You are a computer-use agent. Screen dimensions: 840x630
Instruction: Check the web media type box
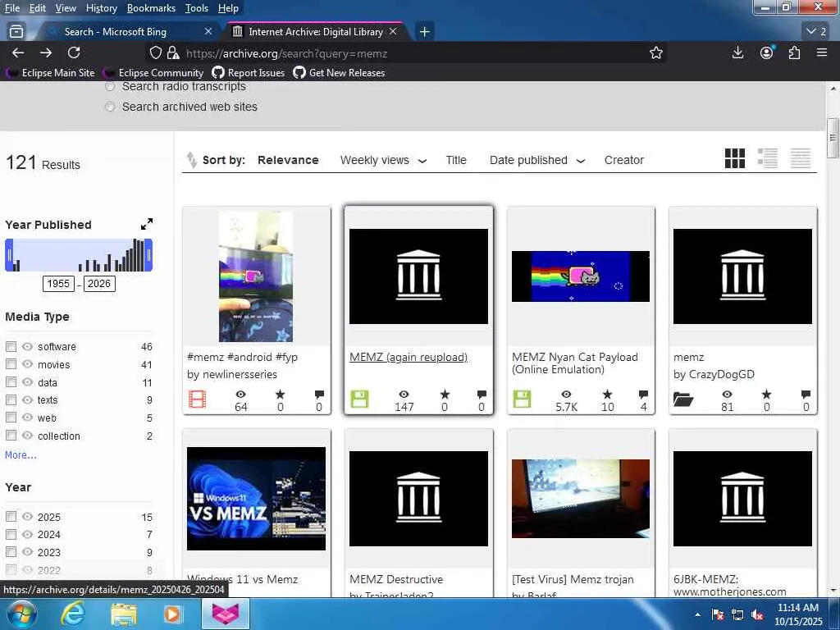(11, 418)
